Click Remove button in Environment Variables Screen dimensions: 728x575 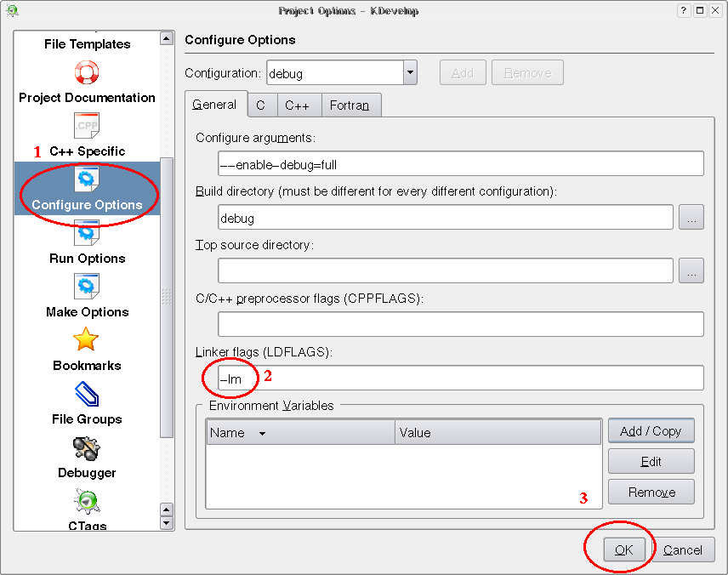(x=651, y=492)
